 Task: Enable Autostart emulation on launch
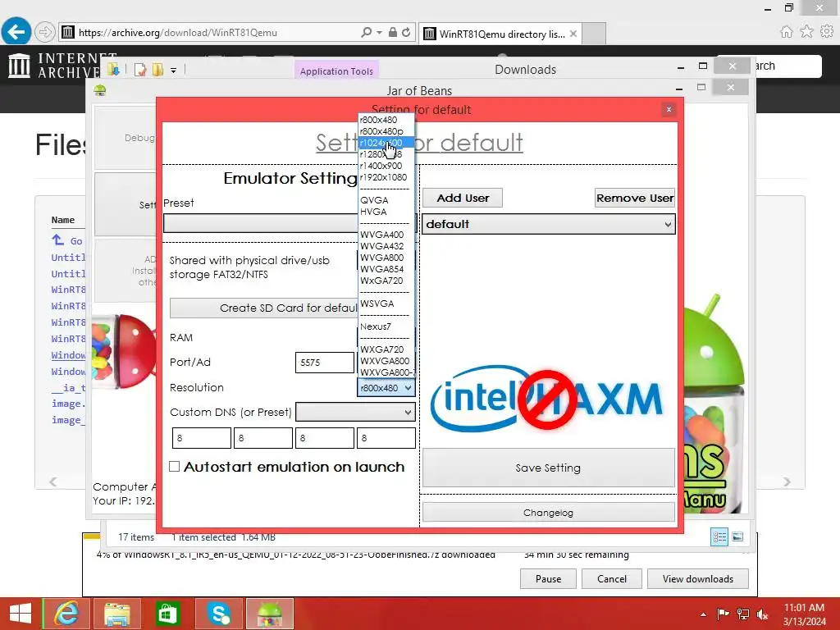(x=174, y=467)
